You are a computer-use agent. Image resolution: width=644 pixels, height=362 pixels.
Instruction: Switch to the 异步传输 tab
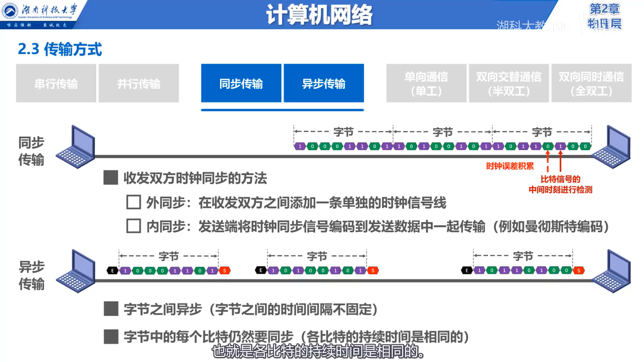click(x=324, y=83)
